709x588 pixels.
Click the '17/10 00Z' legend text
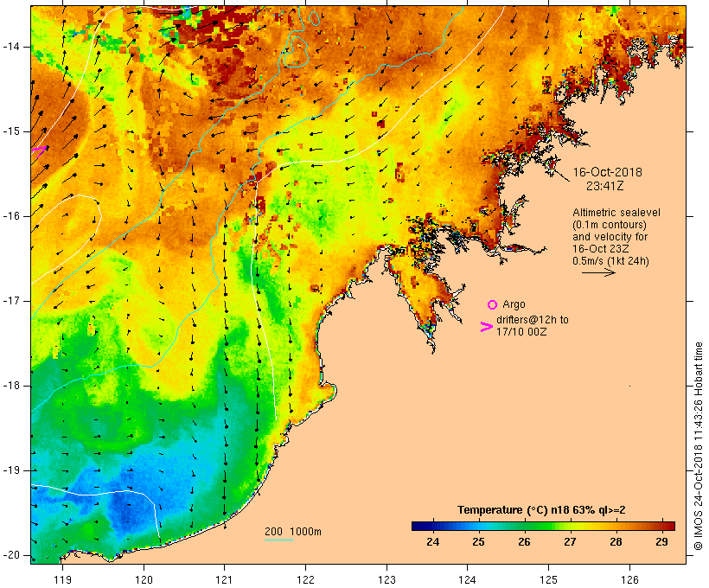[x=521, y=331]
